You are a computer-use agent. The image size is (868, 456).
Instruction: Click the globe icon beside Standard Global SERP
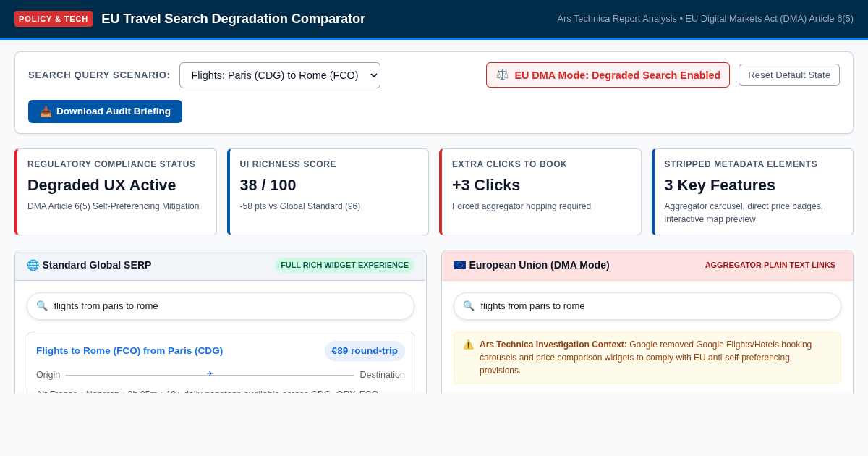[33, 265]
